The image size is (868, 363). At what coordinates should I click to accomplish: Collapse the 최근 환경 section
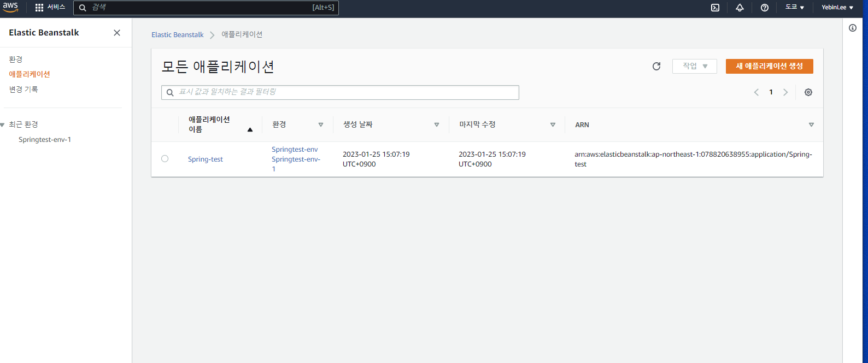pos(3,124)
